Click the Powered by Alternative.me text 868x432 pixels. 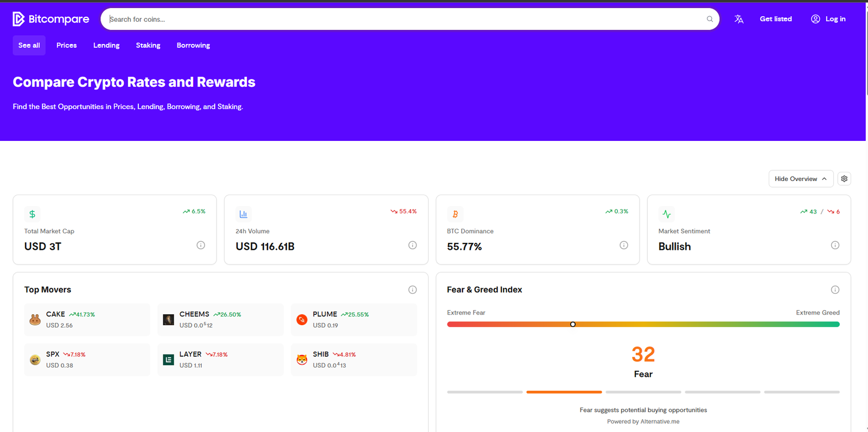pyautogui.click(x=643, y=422)
